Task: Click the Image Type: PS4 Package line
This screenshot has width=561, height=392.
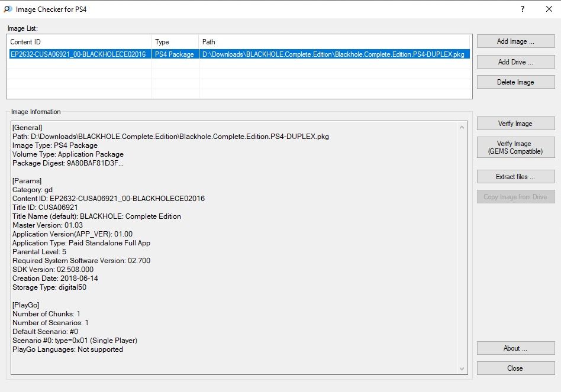Action: point(55,145)
